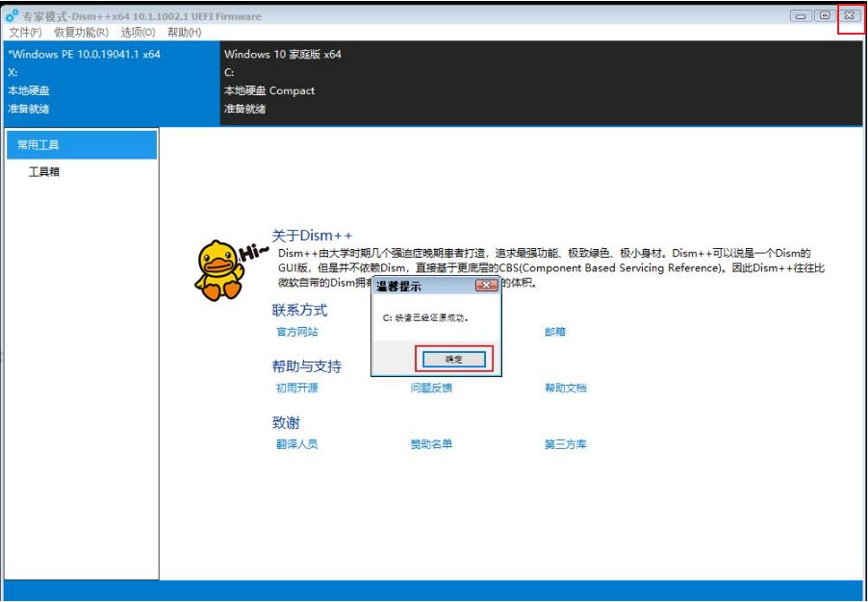The image size is (868, 602).
Task: Open the 翻译人员 link
Action: [x=296, y=444]
